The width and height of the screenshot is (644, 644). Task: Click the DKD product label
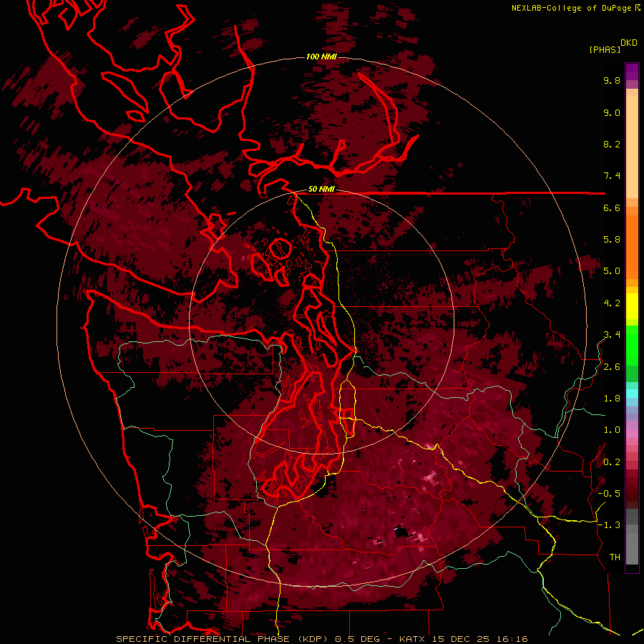coord(629,43)
